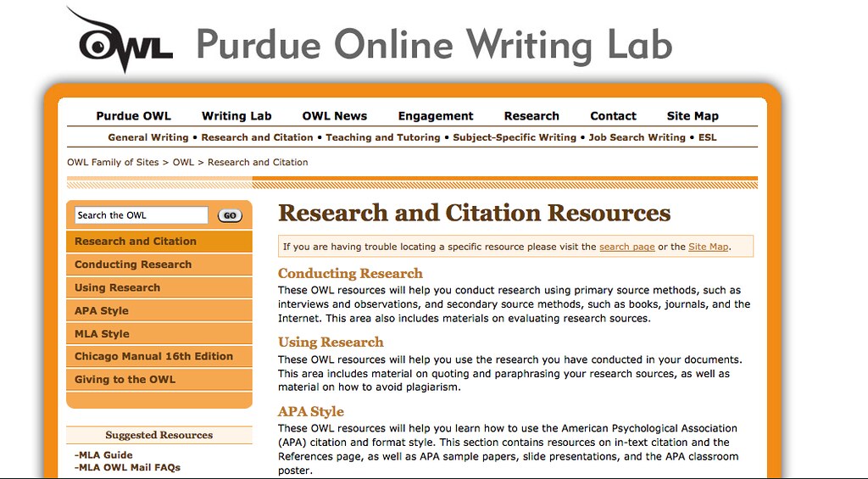This screenshot has height=479, width=868.
Task: Open Chicago Manual 16th Edition sidebar item
Action: point(159,356)
